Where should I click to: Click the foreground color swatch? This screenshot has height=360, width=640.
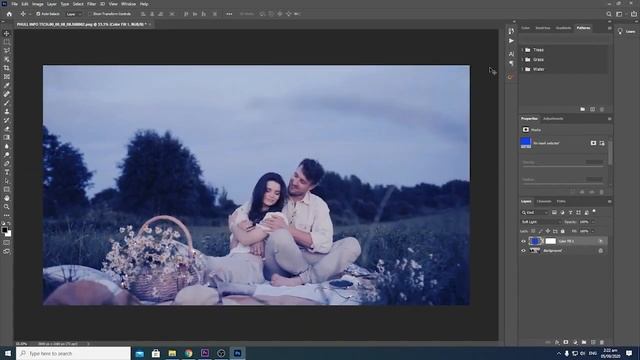4,231
